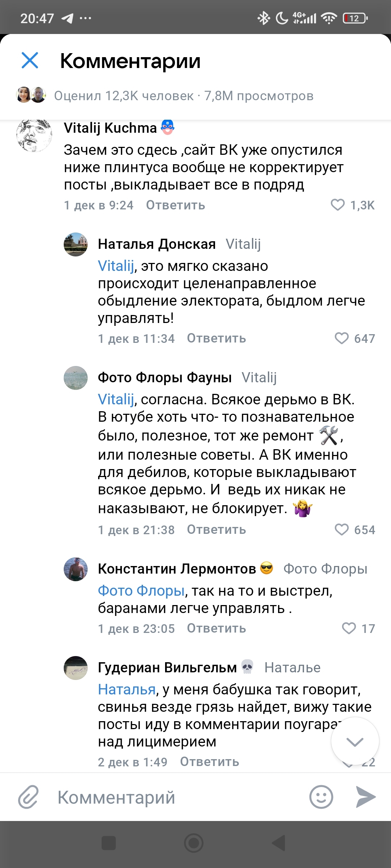Like Наталья Донская's comment with 647 likes
The width and height of the screenshot is (391, 868).
pyautogui.click(x=341, y=339)
